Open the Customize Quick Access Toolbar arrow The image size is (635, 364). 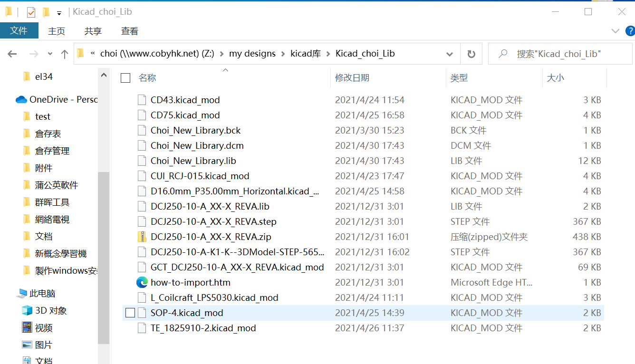[59, 13]
